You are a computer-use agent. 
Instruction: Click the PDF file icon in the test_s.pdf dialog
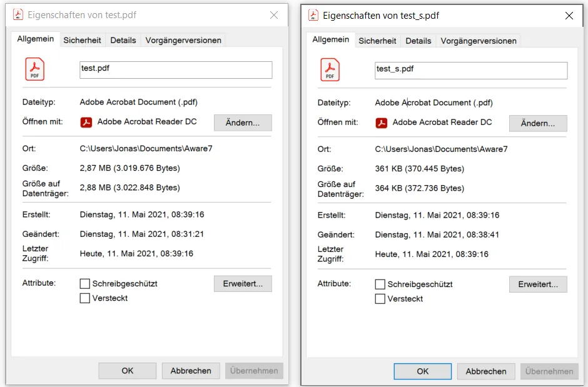point(330,70)
